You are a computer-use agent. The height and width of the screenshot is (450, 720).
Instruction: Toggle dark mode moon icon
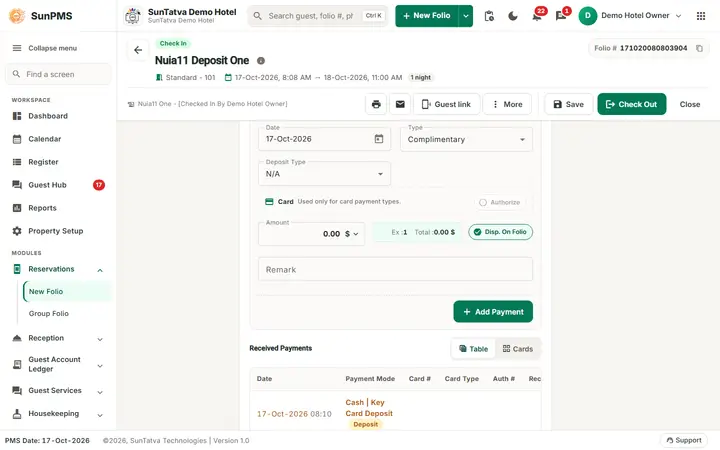pyautogui.click(x=513, y=16)
